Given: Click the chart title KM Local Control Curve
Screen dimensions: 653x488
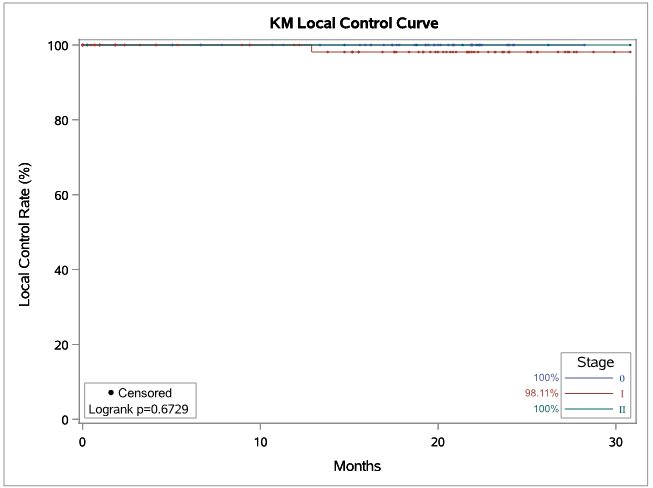Looking at the screenshot, I should [x=354, y=21].
